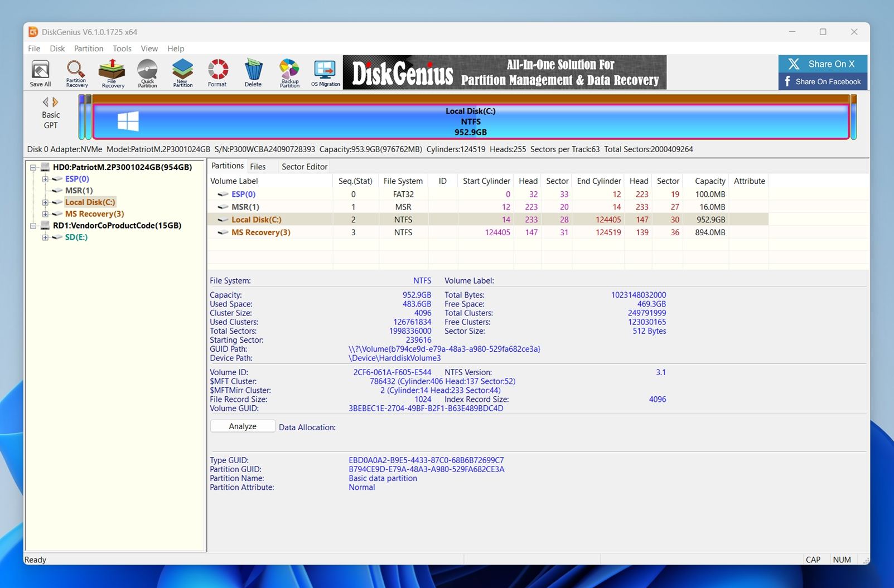Image resolution: width=894 pixels, height=588 pixels.
Task: Click the Partition Recovery toolbar icon
Action: [x=76, y=72]
